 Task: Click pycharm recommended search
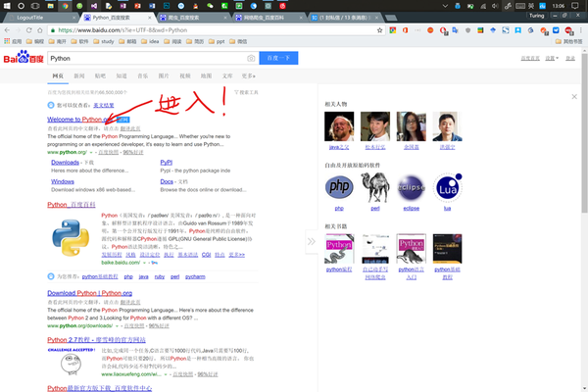point(195,276)
